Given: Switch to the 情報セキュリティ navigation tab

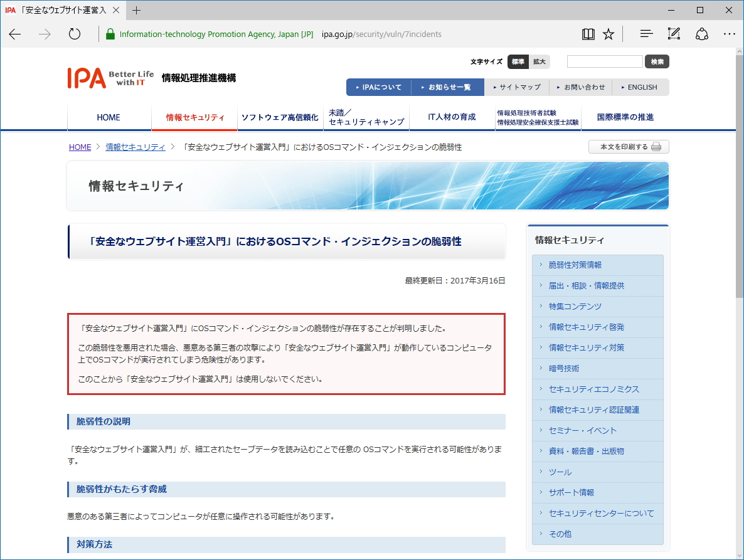Looking at the screenshot, I should coord(195,117).
